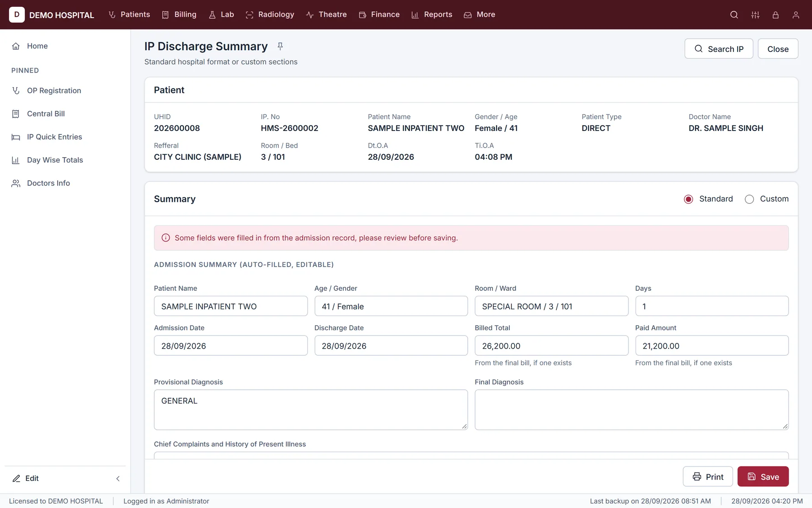Image resolution: width=812 pixels, height=508 pixels.
Task: Click the Admission Date field
Action: point(231,345)
